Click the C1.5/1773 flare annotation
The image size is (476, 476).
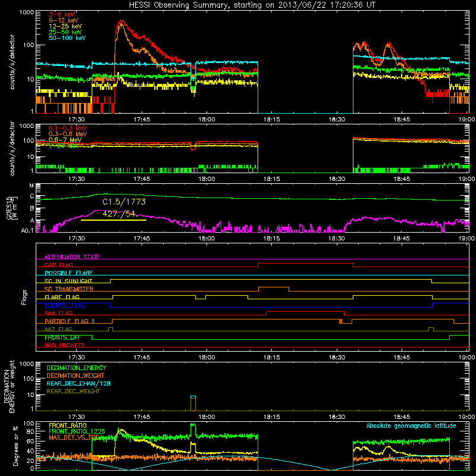point(124,202)
